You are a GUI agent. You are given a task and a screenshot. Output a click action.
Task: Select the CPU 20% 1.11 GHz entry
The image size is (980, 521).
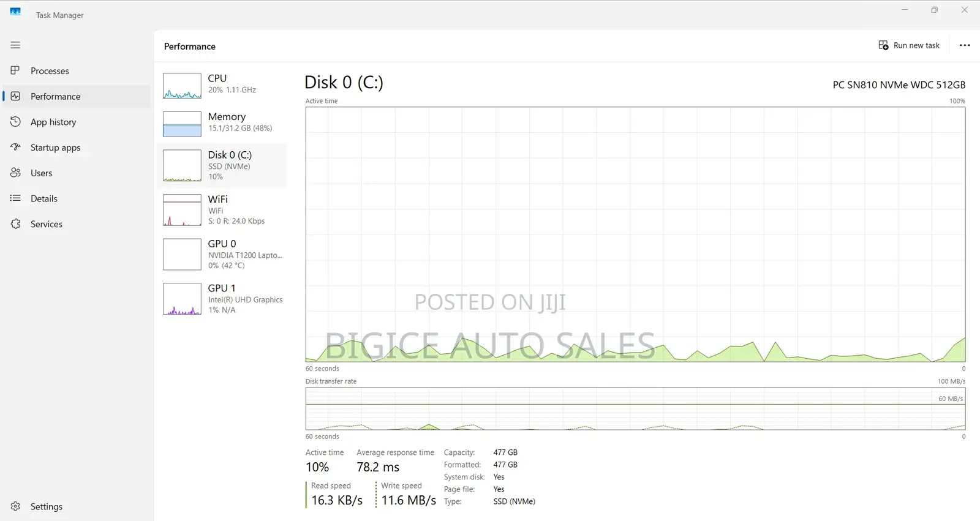[x=222, y=84]
